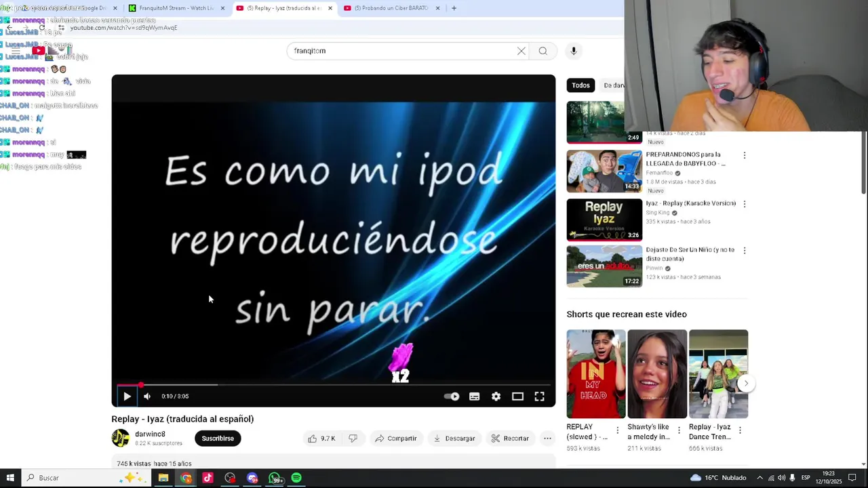Open options for Shawty's like a melody short
868x488 pixels.
(x=679, y=430)
